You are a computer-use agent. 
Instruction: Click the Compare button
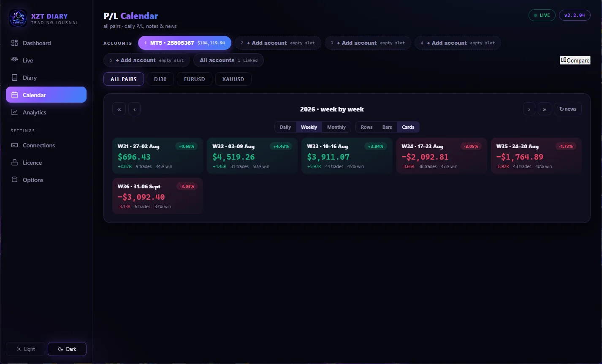(575, 60)
